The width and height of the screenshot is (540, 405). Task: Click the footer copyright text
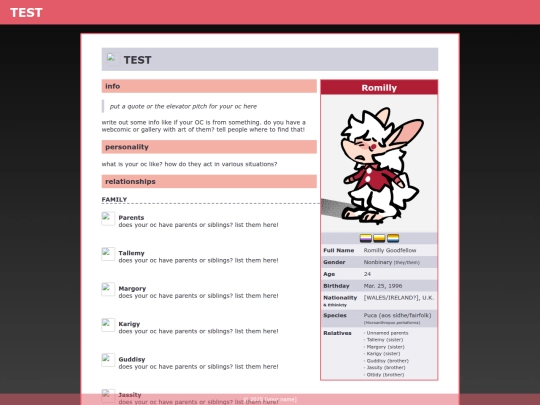click(270, 399)
